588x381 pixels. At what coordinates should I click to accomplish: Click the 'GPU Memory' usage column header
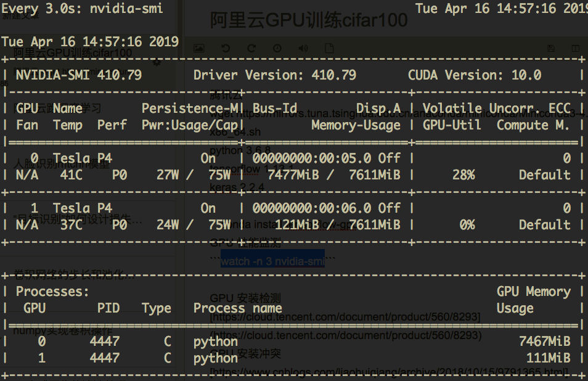533,292
